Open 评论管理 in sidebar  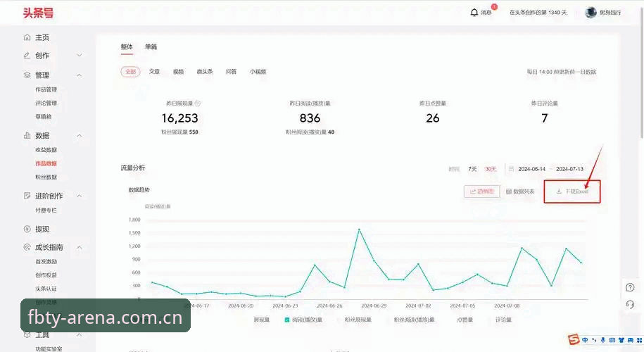coord(46,103)
